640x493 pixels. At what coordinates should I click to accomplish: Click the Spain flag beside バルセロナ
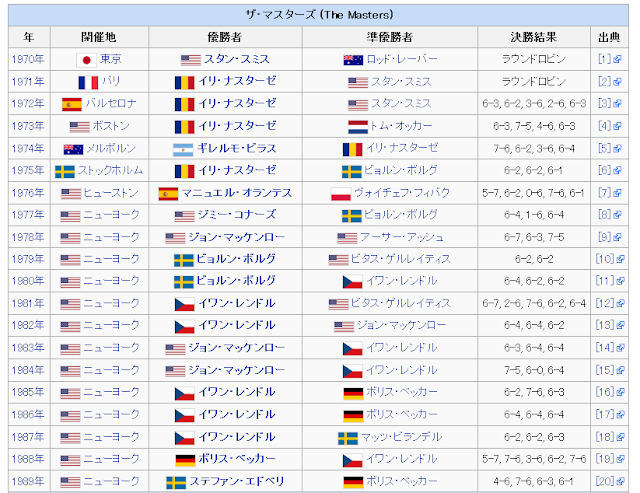(72, 104)
